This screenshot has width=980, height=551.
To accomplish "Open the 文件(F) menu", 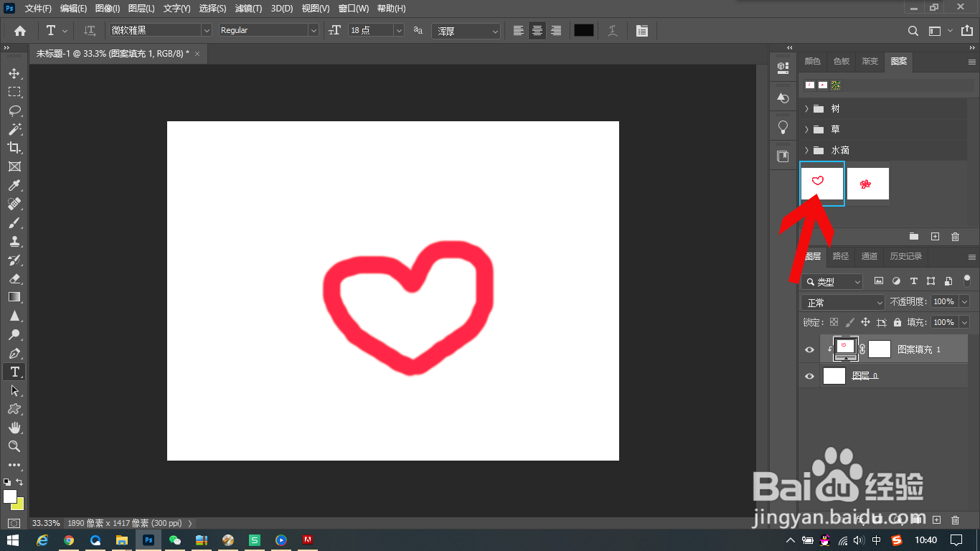I will tap(38, 9).
